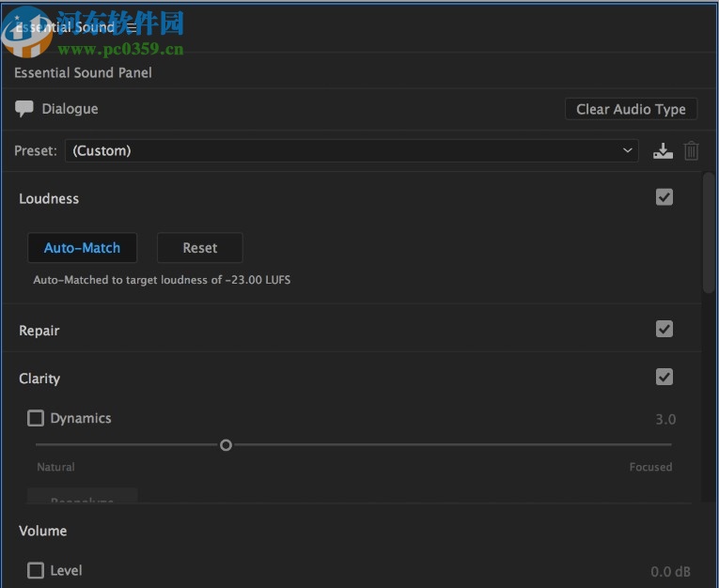Image resolution: width=719 pixels, height=588 pixels.
Task: Click the panel's vertical scrollbar
Action: (709, 232)
